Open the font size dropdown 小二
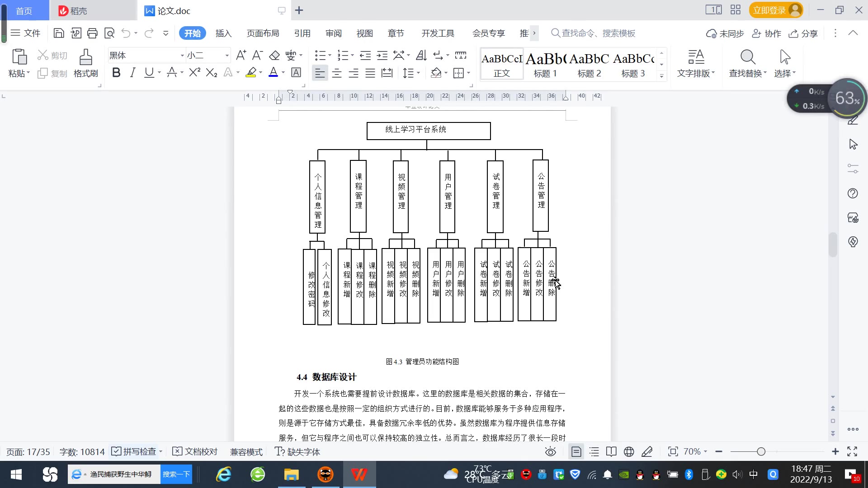 (x=227, y=56)
